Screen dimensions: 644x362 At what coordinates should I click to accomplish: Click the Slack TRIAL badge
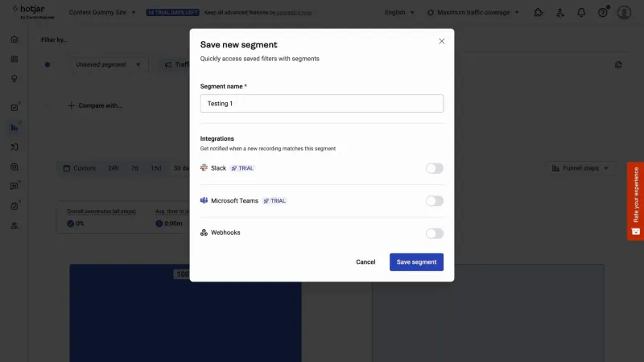242,168
